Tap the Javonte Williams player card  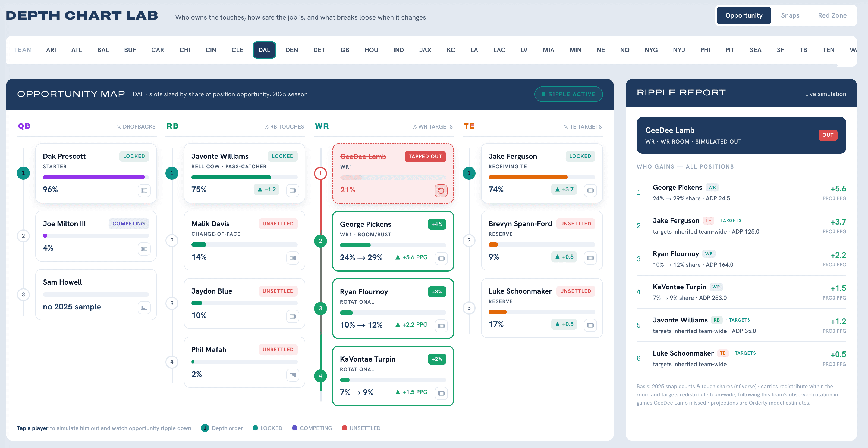pos(245,173)
